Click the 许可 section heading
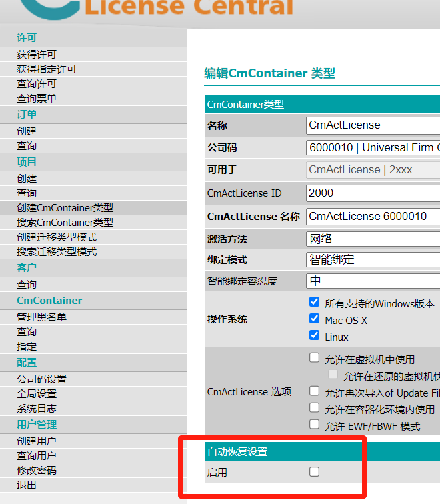 click(x=27, y=37)
